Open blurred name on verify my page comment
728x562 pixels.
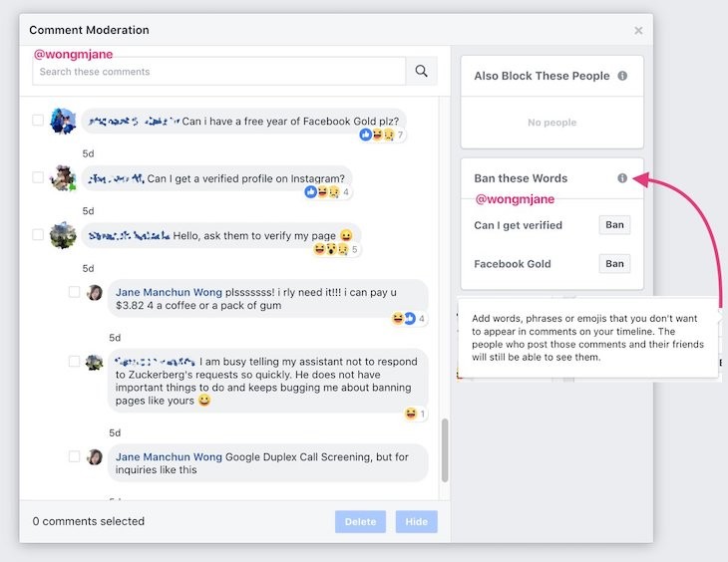(x=129, y=236)
